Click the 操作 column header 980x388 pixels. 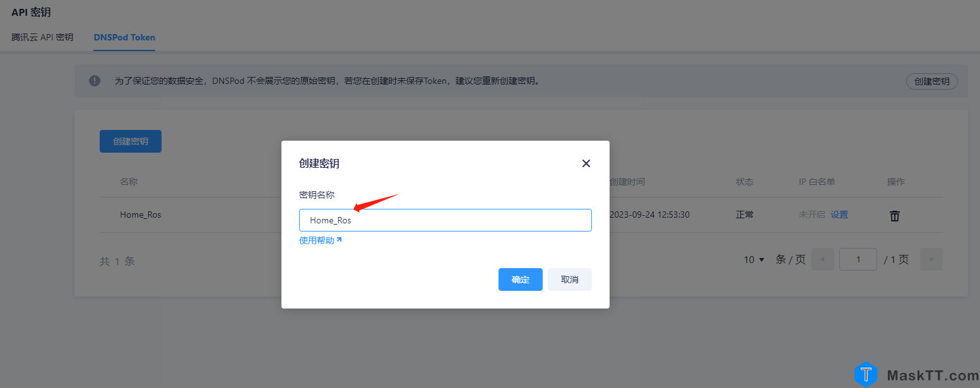point(896,182)
